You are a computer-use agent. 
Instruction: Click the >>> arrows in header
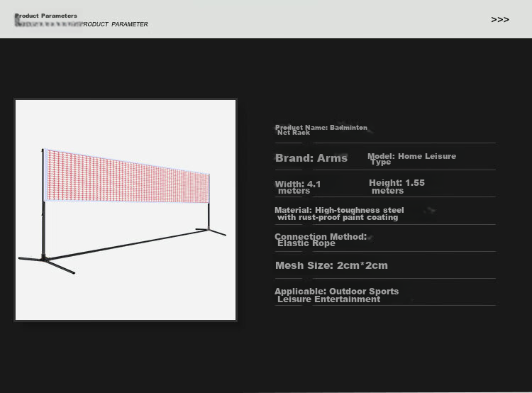point(500,20)
